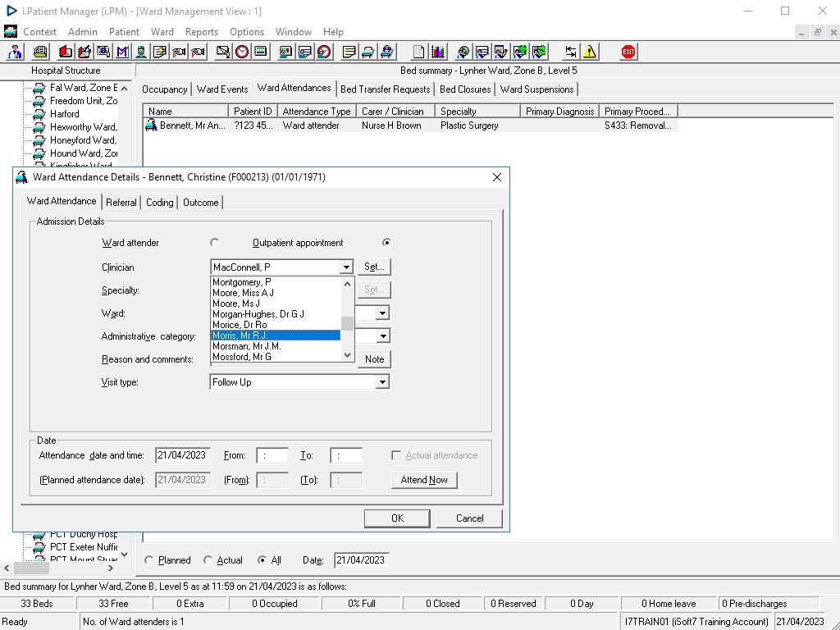Open the Bed Transfer Requests tab
This screenshot has height=630, width=840.
(386, 89)
